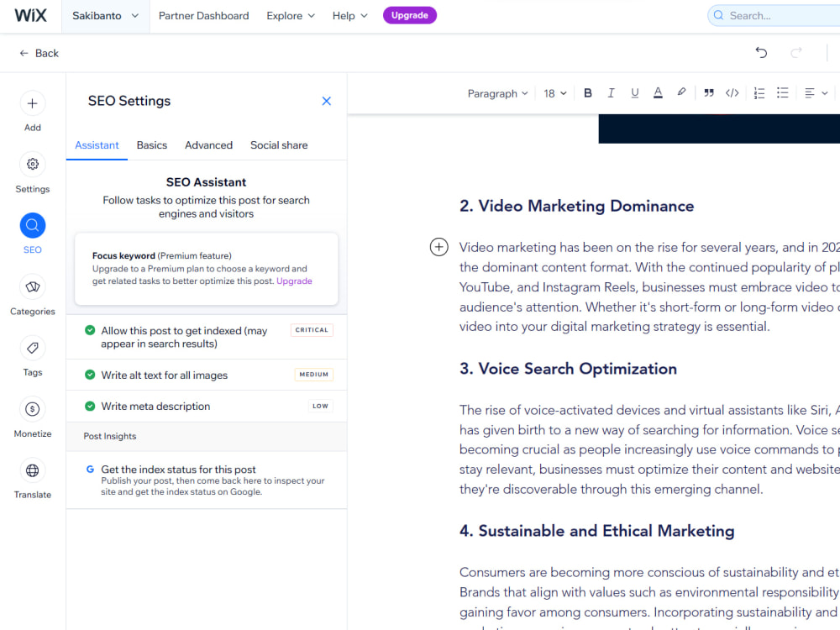Open the Add panel plus icon
Screen dimensions: 840x630
click(x=32, y=103)
